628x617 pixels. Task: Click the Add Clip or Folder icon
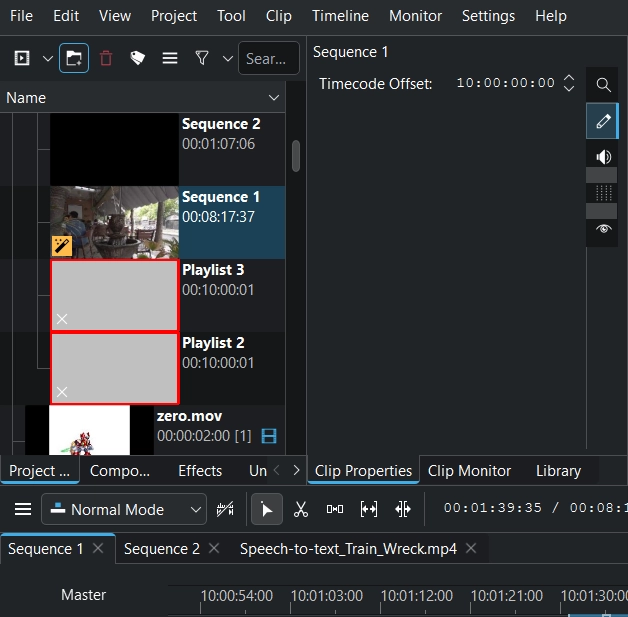tap(21, 59)
